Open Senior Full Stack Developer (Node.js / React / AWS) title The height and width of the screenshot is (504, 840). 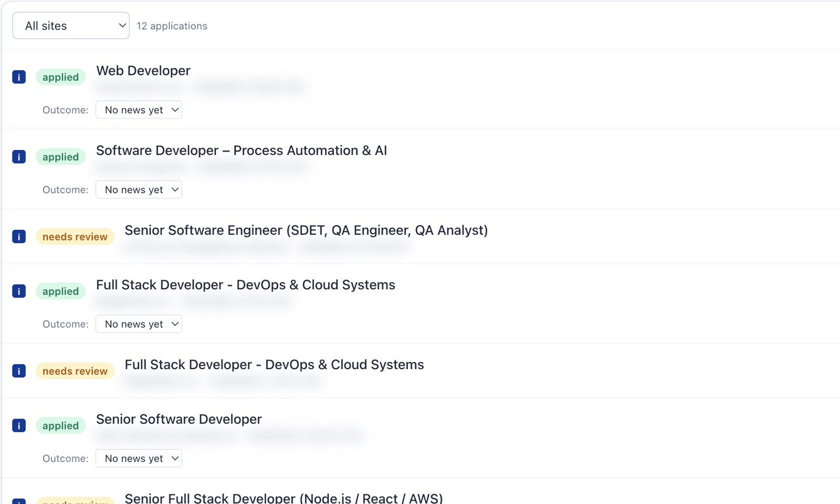[x=283, y=498]
